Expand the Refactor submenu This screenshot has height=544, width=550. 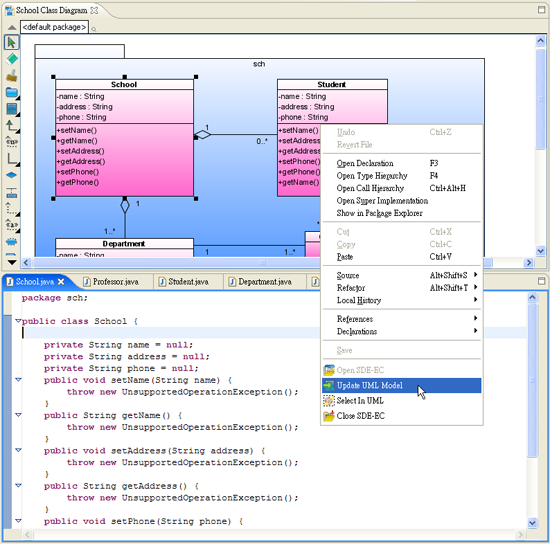401,288
